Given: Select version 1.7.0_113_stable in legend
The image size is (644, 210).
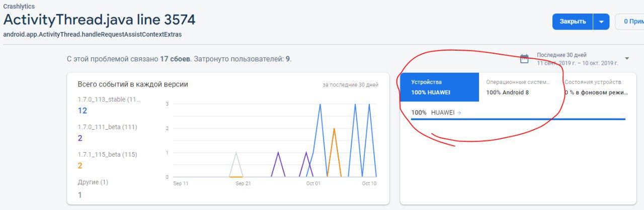Looking at the screenshot, I should (109, 99).
